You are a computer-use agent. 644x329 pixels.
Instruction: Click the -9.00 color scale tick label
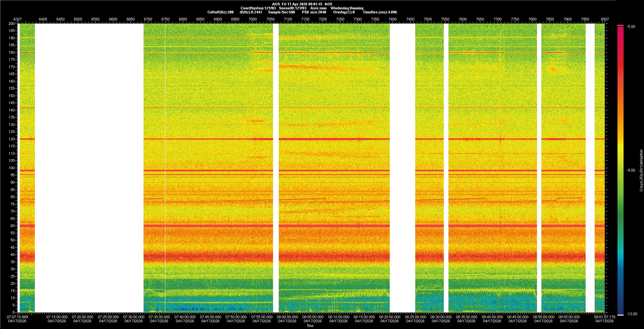coord(631,171)
